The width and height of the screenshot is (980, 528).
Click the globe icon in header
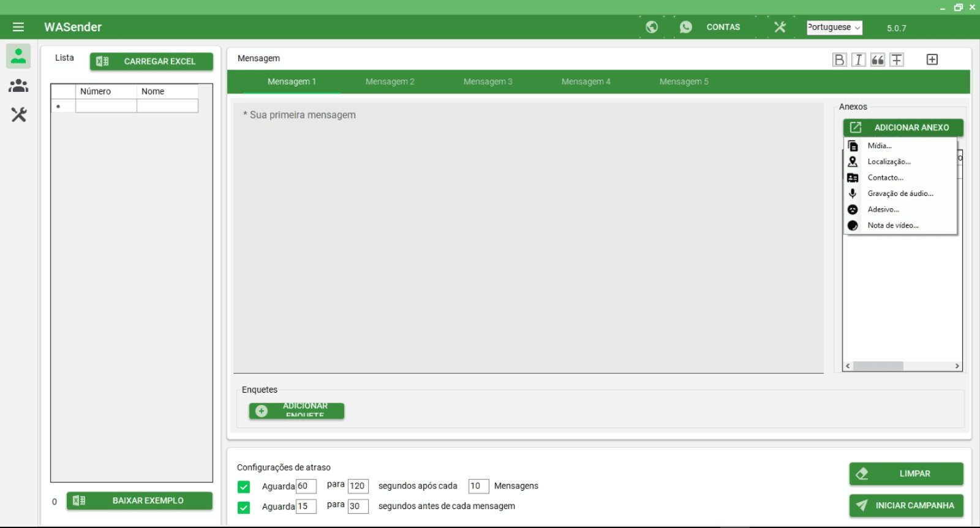point(652,27)
